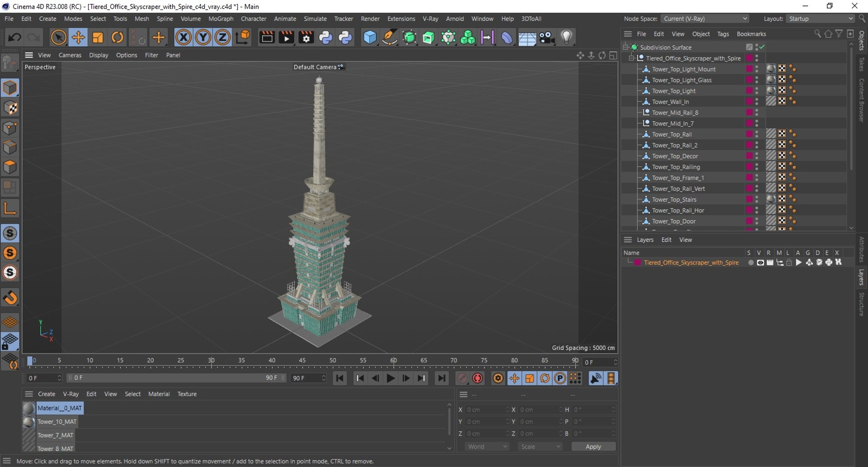
Task: Open the MoGraph menu
Action: click(221, 19)
